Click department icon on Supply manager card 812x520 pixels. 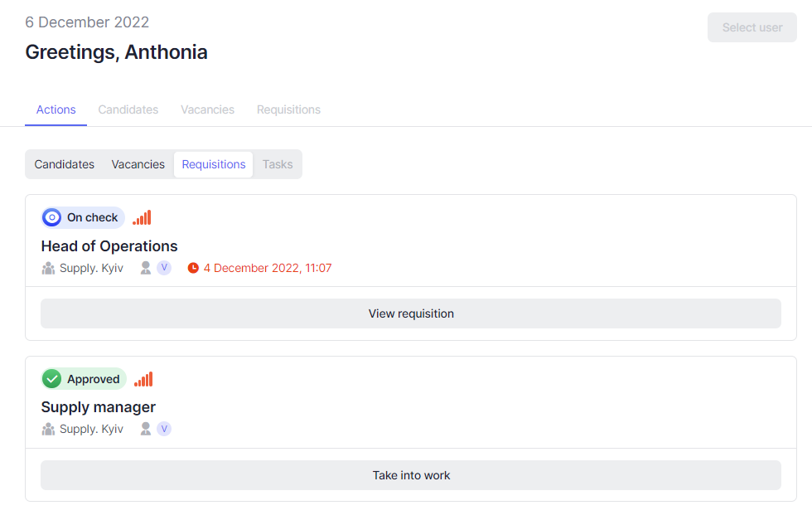pos(48,430)
